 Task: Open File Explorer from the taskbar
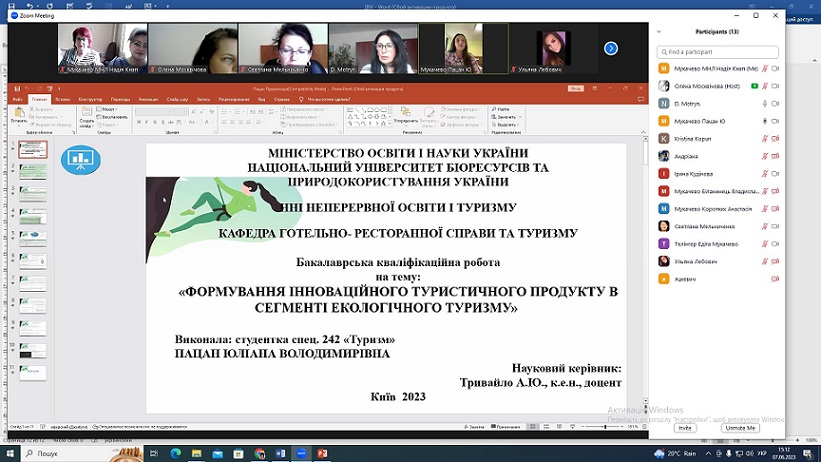point(196,453)
